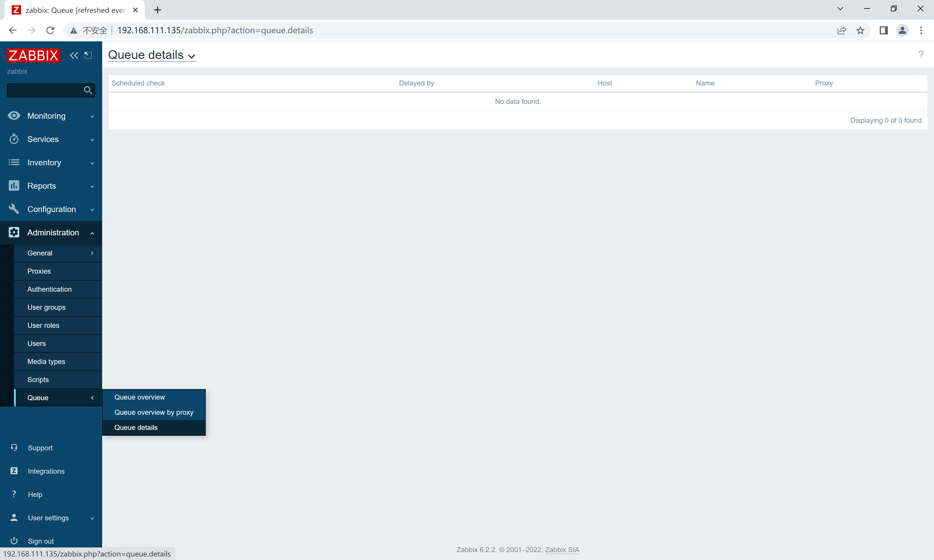The width and height of the screenshot is (934, 560).
Task: Click the sidebar search magnifier icon
Action: [88, 90]
